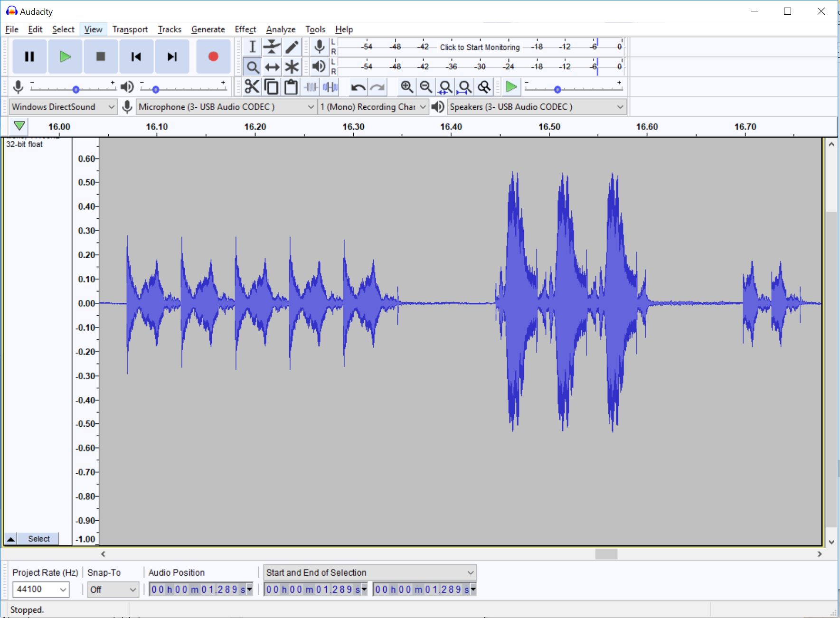This screenshot has height=618, width=840.
Task: Open the Project Rate 44100 dropdown
Action: (41, 590)
